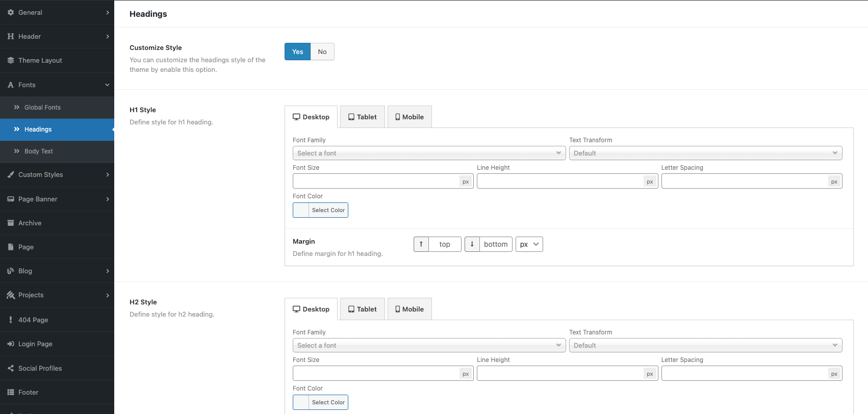This screenshot has width=868, height=414.
Task: Click H1 Select Color button label
Action: click(x=328, y=210)
